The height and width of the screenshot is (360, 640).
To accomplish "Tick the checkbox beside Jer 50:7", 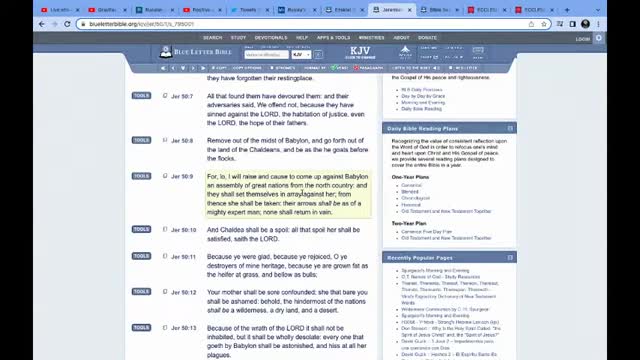I will 165,96.
